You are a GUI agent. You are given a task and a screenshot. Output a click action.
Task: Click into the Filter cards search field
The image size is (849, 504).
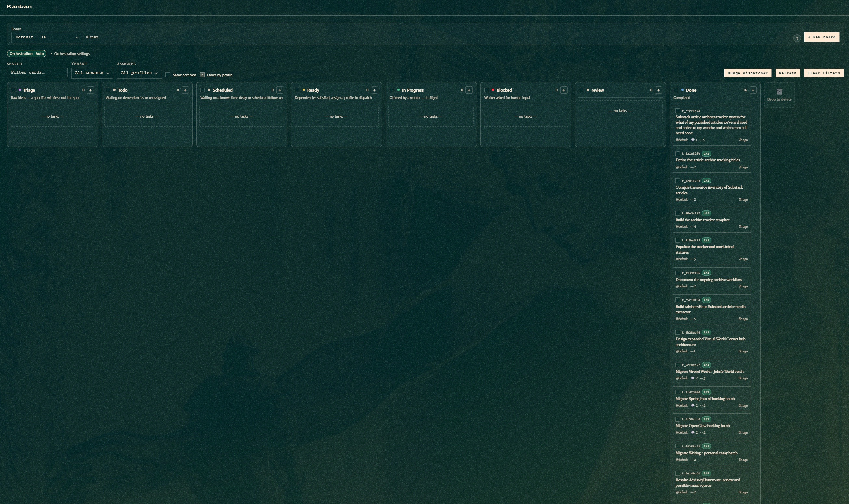(x=37, y=73)
